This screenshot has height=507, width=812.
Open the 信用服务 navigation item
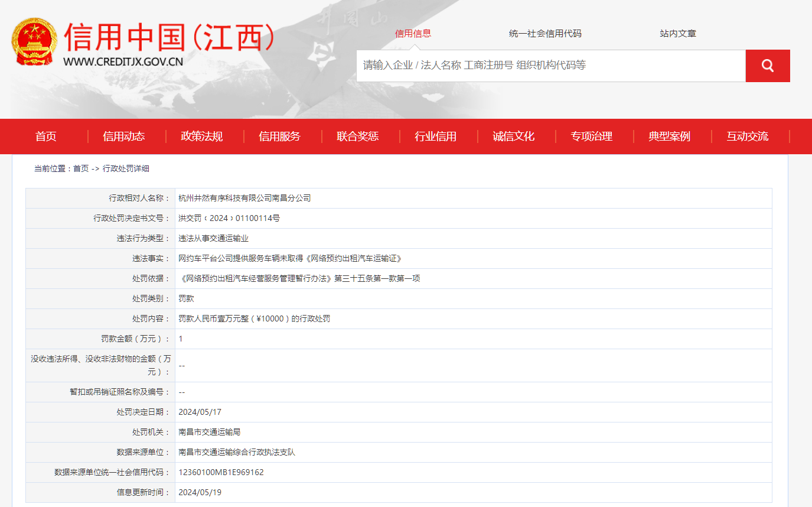(279, 136)
